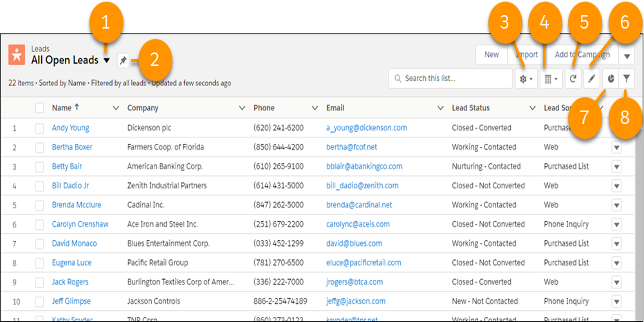
Task: Check the box for Eugena Luce
Action: click(40, 263)
